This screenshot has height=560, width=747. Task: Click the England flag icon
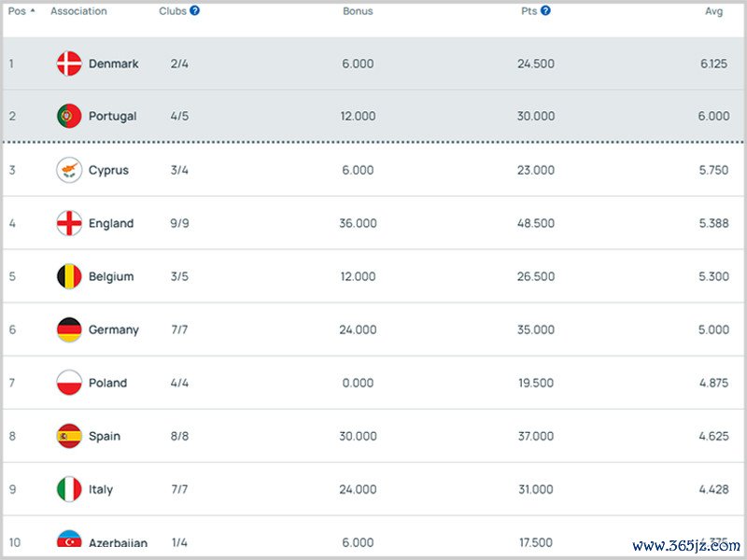tap(69, 224)
